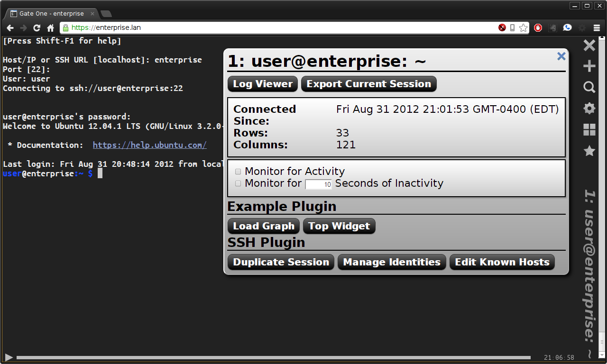Click the new terminal plus icon
This screenshot has width=607, height=364.
(x=589, y=66)
